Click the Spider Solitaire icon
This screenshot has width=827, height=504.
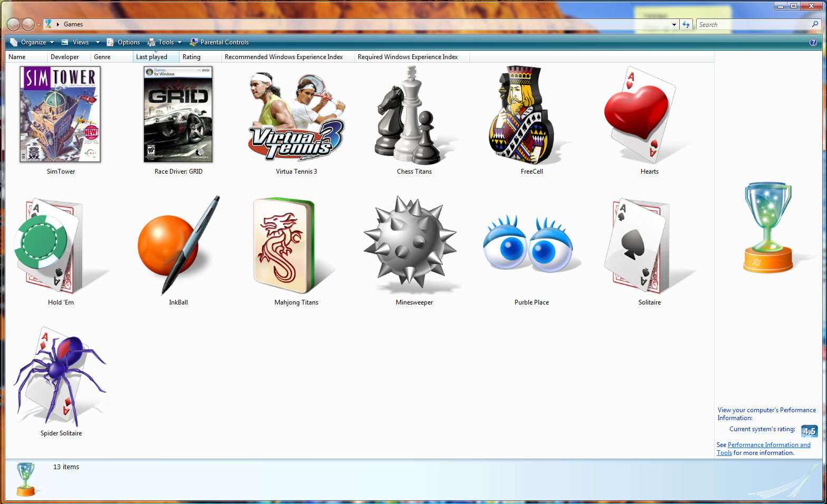59,377
